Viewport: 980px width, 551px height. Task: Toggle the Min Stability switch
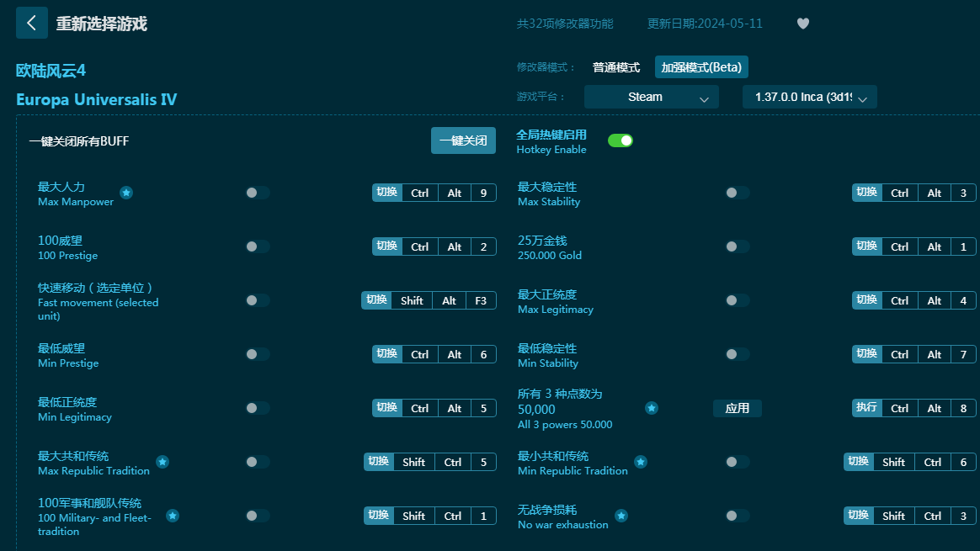tap(738, 354)
